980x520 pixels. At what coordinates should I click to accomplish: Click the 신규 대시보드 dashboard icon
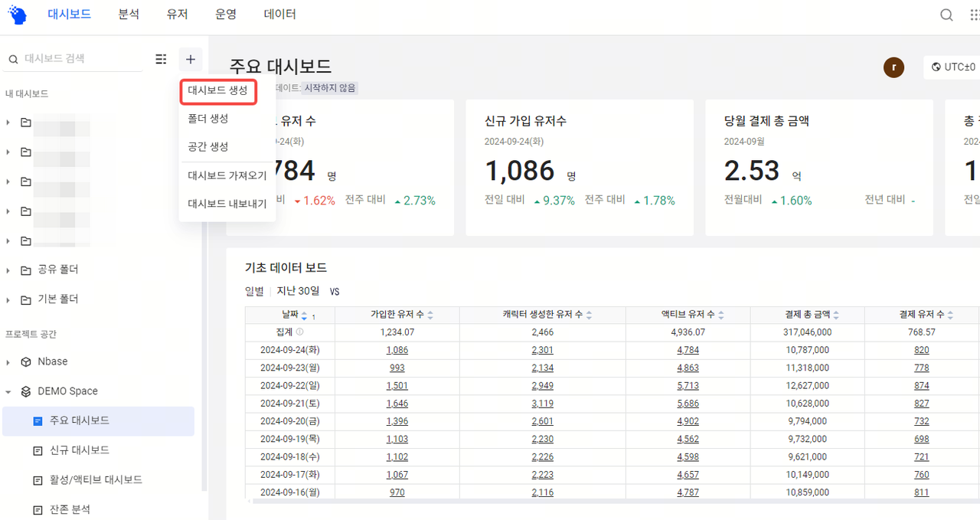pos(38,450)
